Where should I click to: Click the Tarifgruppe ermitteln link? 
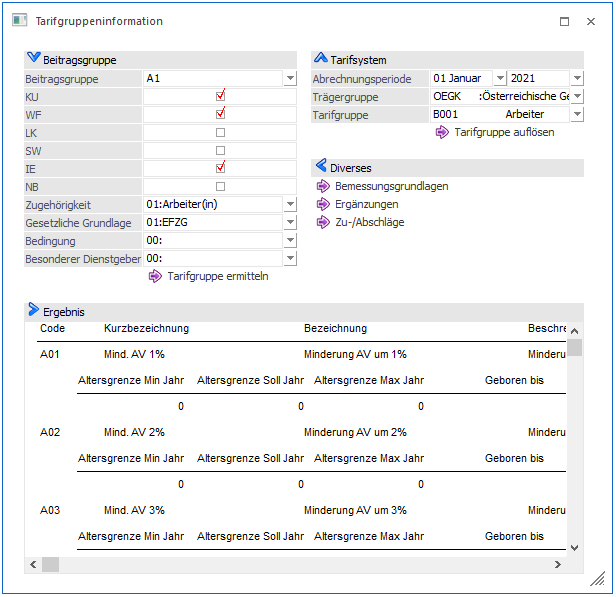(217, 276)
